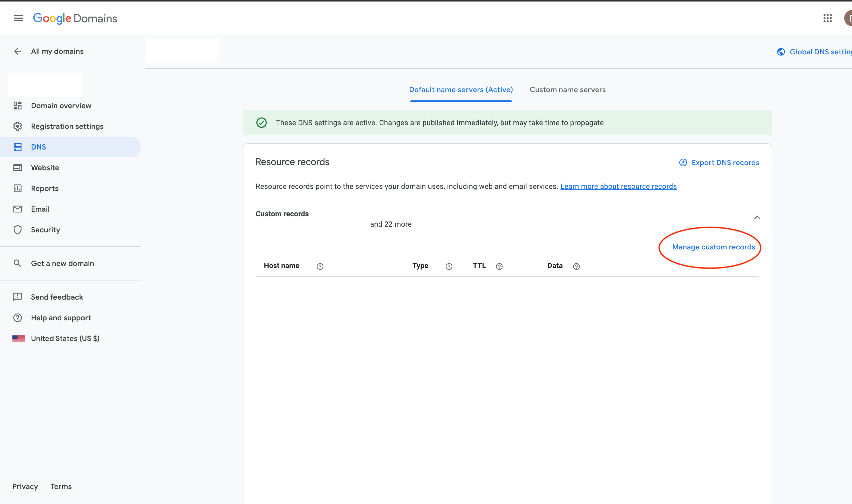Open Learn more about resource records
852x504 pixels.
(618, 187)
